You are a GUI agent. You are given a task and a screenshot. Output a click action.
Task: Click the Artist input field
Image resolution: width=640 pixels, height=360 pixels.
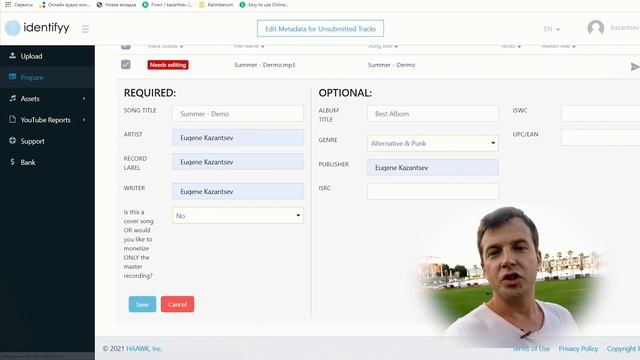pyautogui.click(x=238, y=138)
